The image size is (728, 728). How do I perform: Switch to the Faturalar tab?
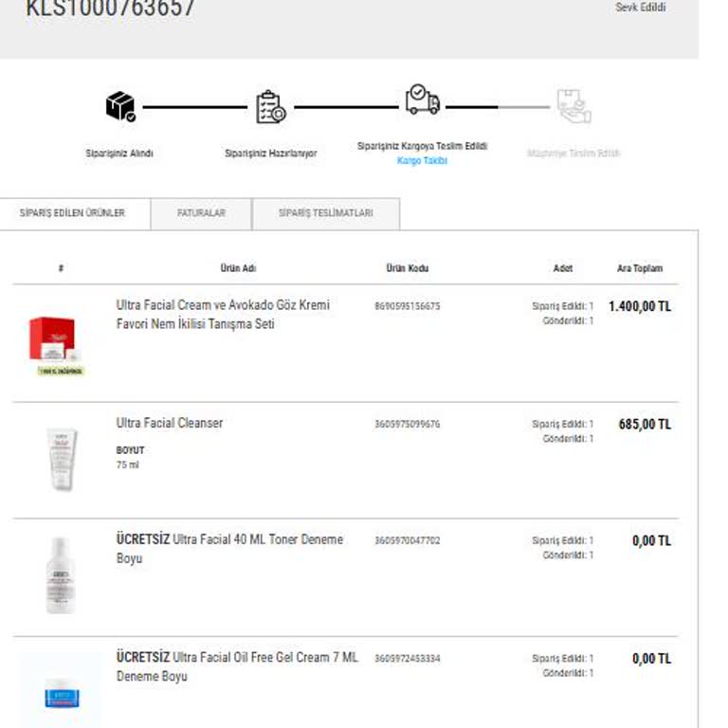[201, 213]
